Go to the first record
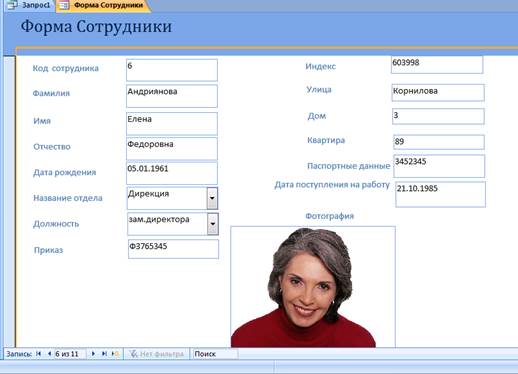518x374 pixels. (39, 354)
